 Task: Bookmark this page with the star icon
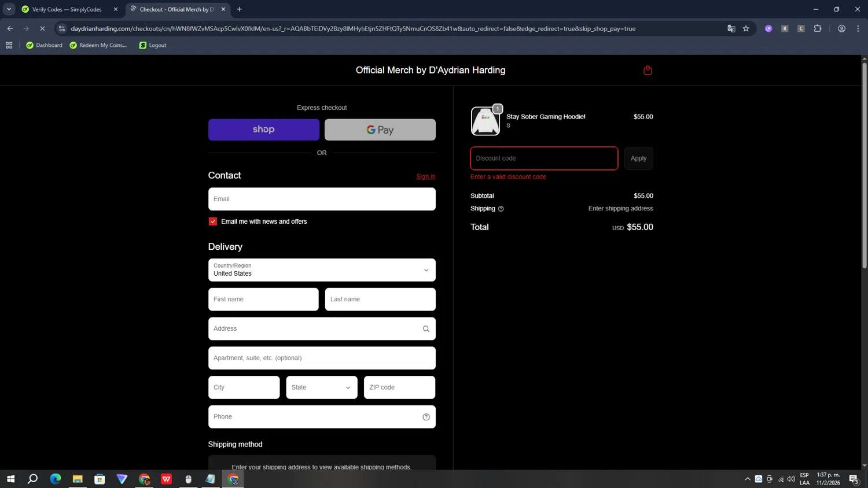tap(746, 28)
